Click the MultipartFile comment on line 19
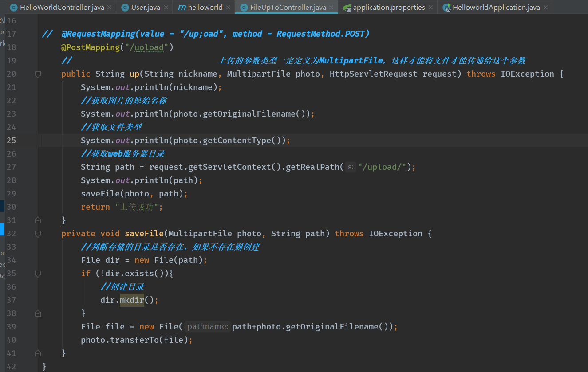The image size is (588, 372). [x=372, y=61]
